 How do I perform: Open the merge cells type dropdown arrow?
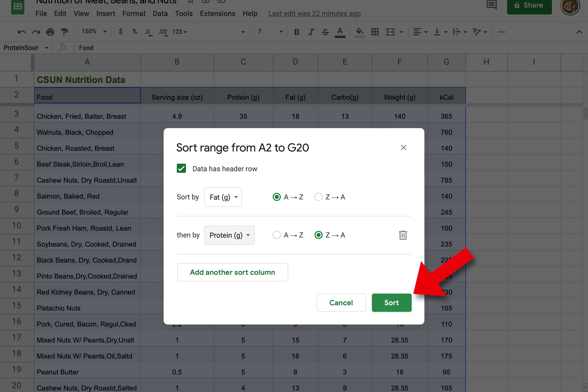tap(401, 32)
